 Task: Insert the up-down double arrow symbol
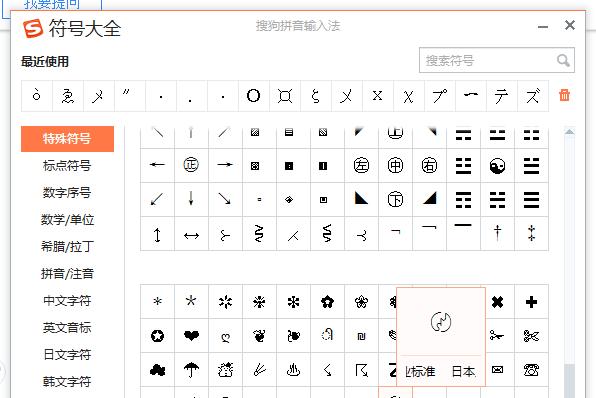coord(157,235)
